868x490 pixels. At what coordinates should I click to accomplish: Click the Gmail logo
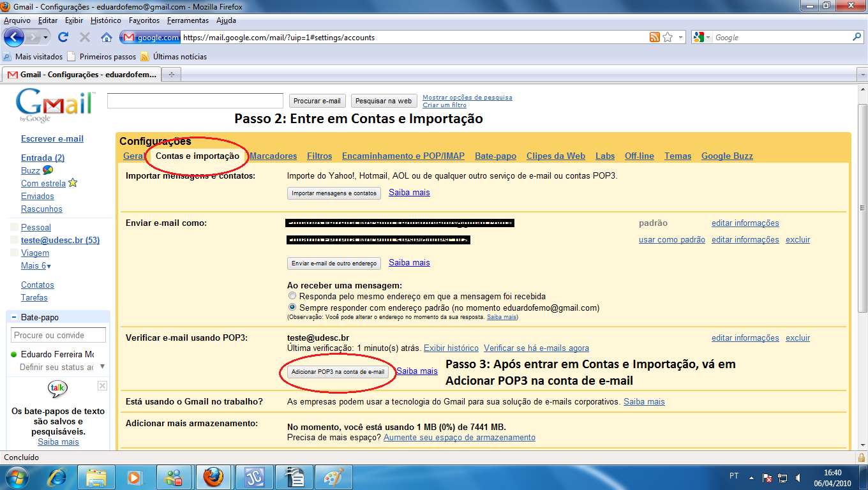pos(55,105)
